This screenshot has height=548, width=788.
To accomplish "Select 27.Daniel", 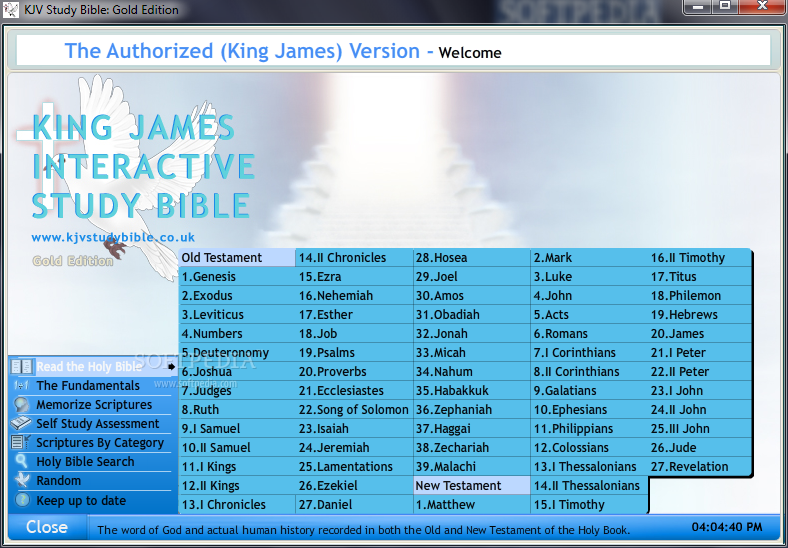I will [354, 505].
